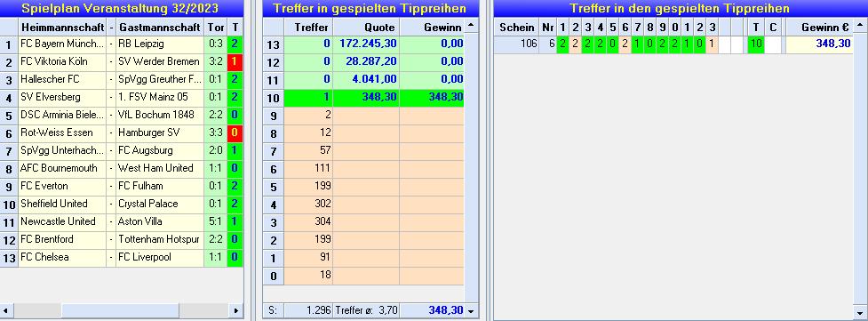
Task: Click the SV Werder Bremen cell
Action: pyautogui.click(x=160, y=62)
